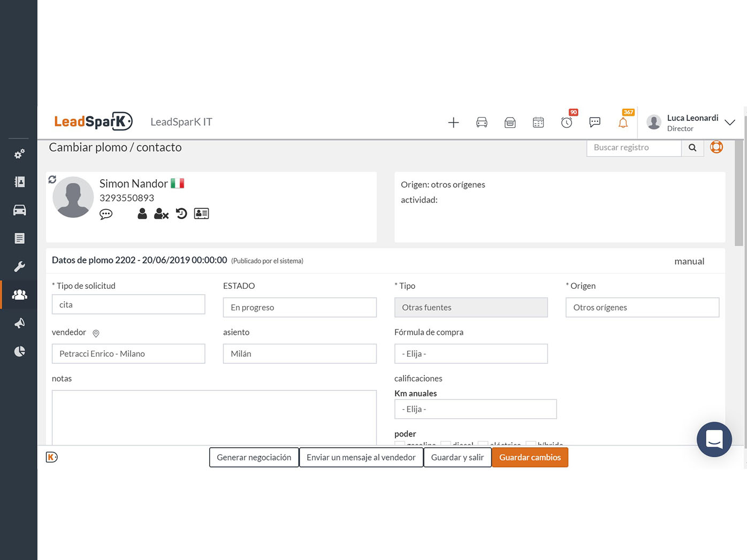Viewport: 747px width, 560px height.
Task: Click the 'Cambiar plomo / contacto' page title
Action: click(115, 147)
